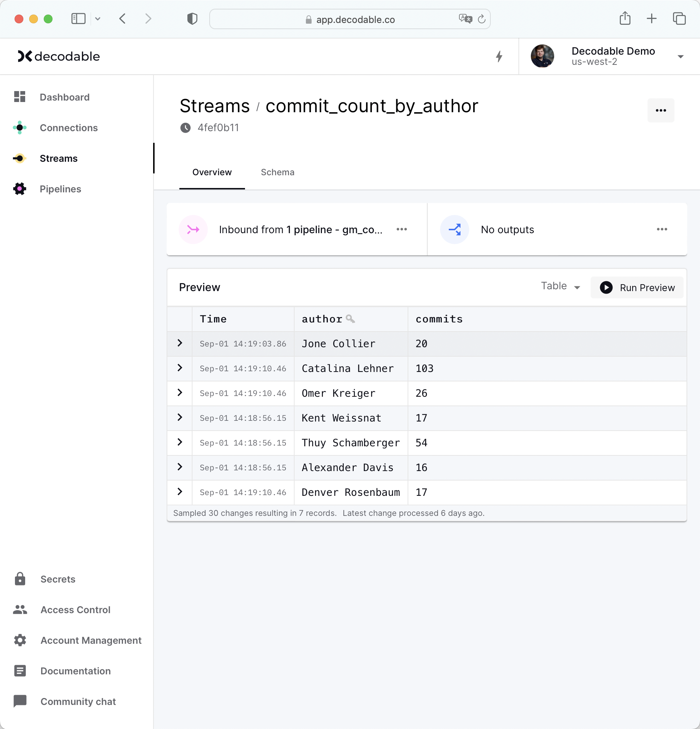The width and height of the screenshot is (700, 729).
Task: Click the Streams icon in the sidebar
Action: 20,158
